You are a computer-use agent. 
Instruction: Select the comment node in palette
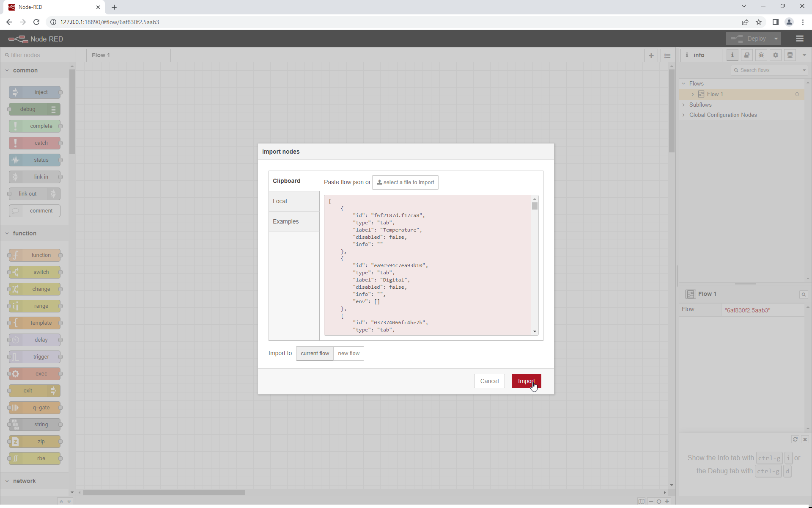pos(35,211)
